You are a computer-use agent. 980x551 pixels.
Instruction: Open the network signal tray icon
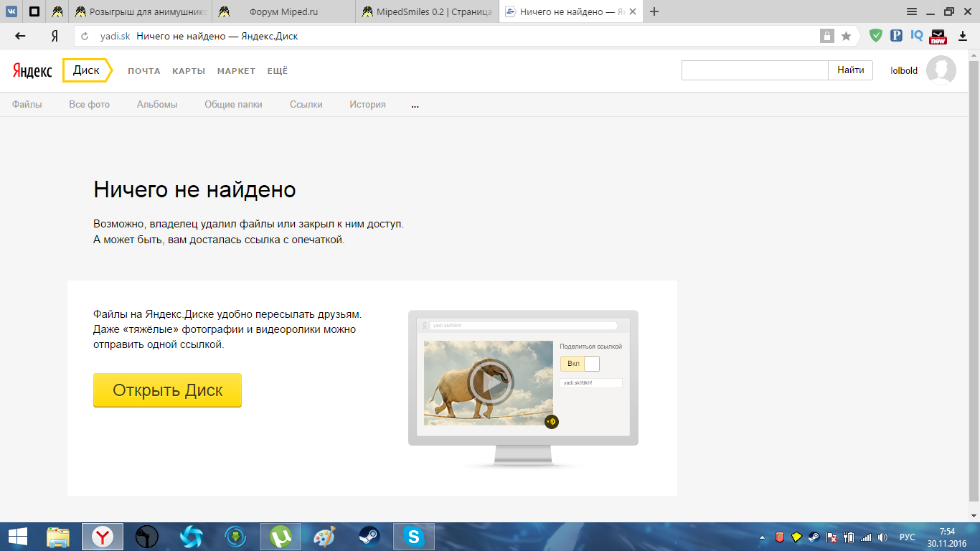point(865,537)
